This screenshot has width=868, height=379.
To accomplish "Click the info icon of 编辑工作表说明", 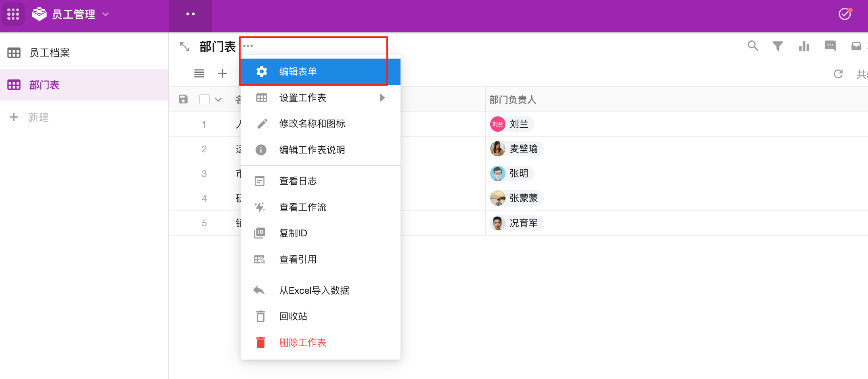I will tap(261, 150).
